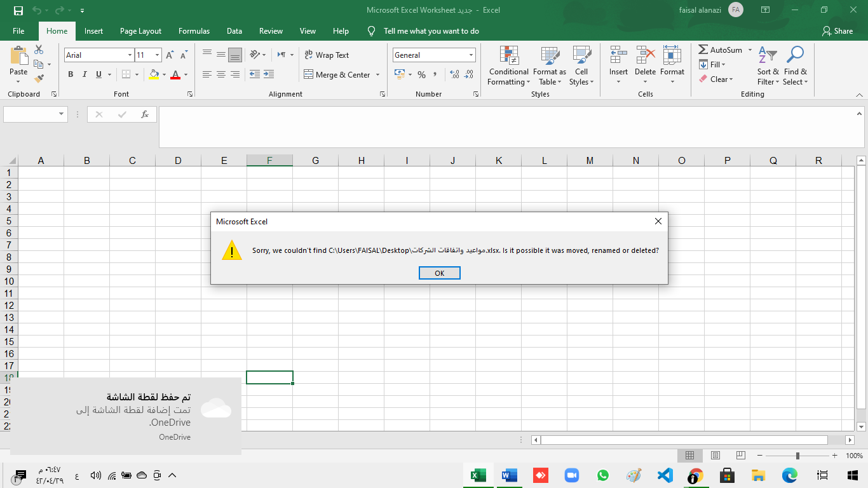This screenshot has height=488, width=868.
Task: Open Format as Table gallery
Action: [550, 65]
